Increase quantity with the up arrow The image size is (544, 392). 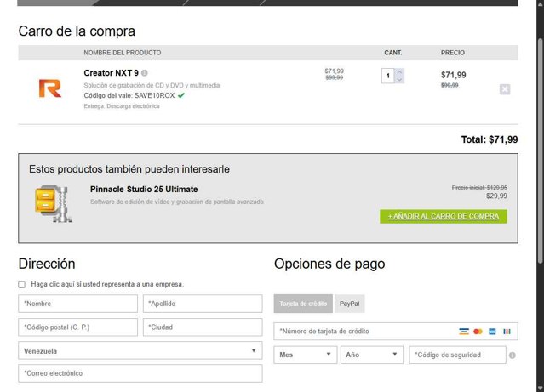(399, 71)
